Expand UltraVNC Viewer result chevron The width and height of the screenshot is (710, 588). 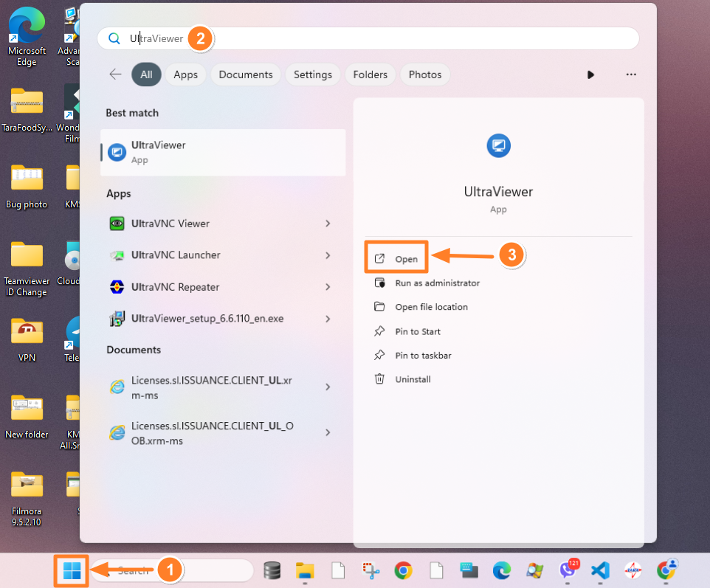point(328,224)
